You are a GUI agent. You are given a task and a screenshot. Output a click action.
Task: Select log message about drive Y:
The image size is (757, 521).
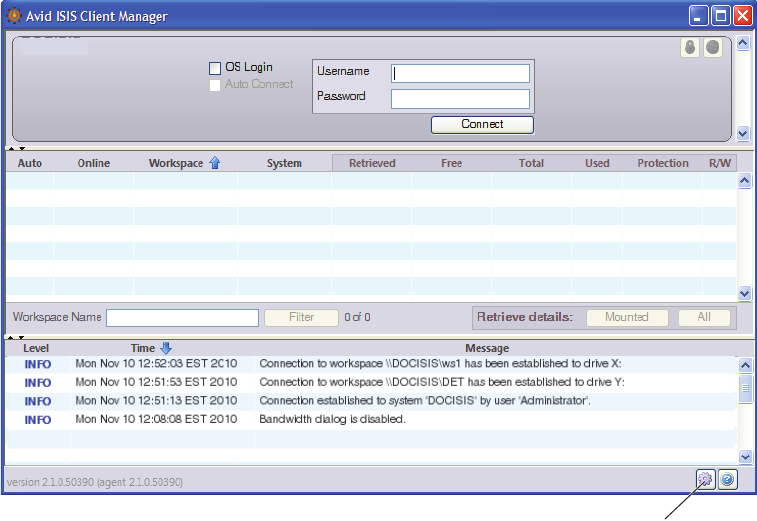[442, 382]
